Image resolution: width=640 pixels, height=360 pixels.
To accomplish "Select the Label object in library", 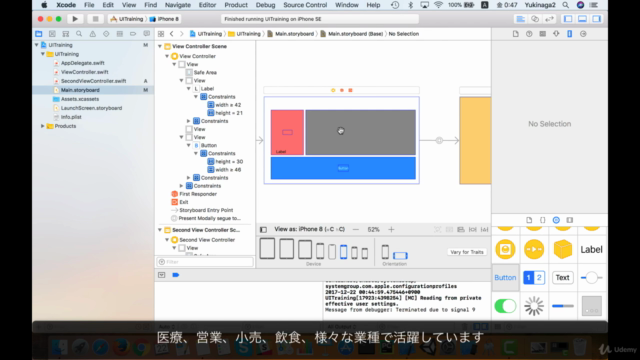I will (591, 249).
